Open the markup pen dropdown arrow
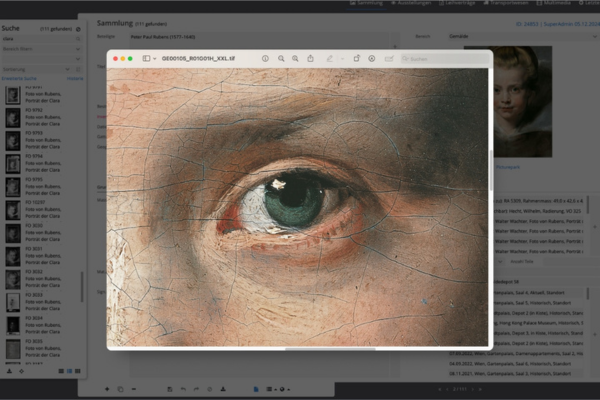The height and width of the screenshot is (400, 600). 339,59
